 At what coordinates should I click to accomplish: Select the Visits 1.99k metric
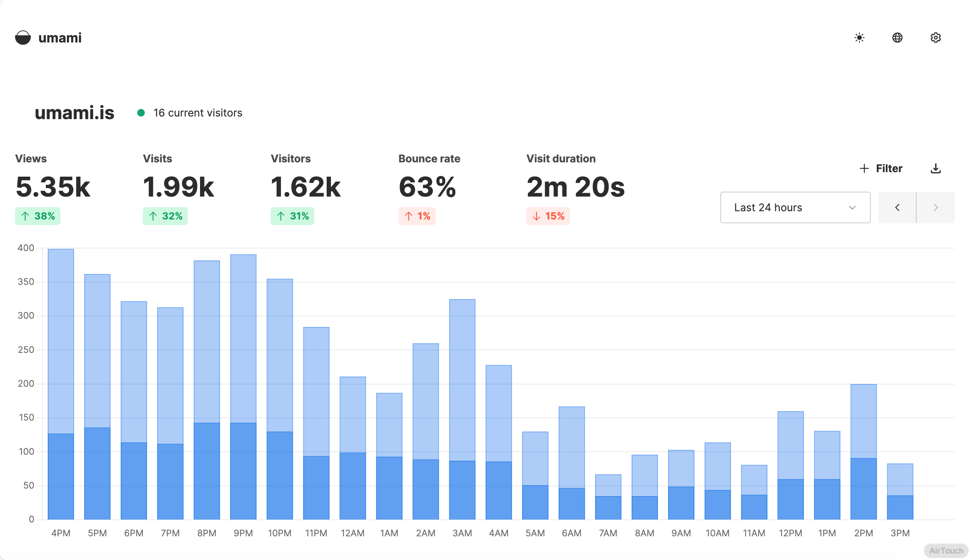pos(178,187)
